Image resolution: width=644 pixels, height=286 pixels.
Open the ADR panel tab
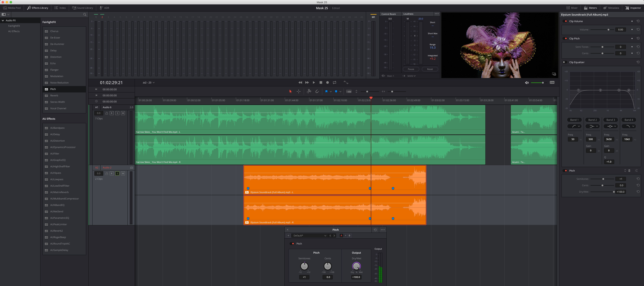pyautogui.click(x=104, y=8)
